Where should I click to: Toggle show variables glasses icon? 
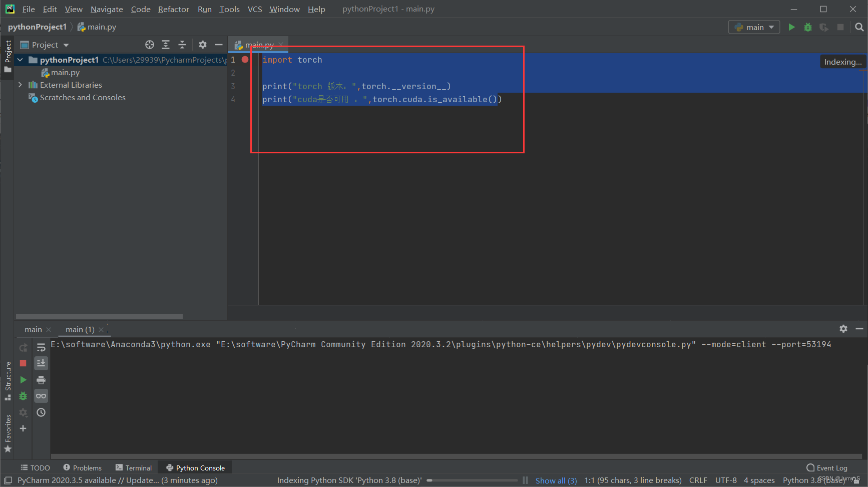pos(41,396)
